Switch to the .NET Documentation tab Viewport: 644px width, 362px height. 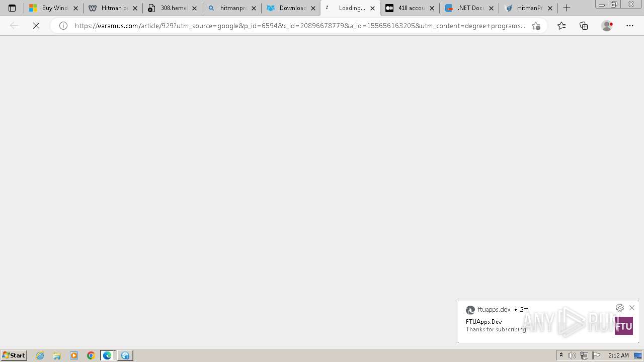tap(469, 8)
